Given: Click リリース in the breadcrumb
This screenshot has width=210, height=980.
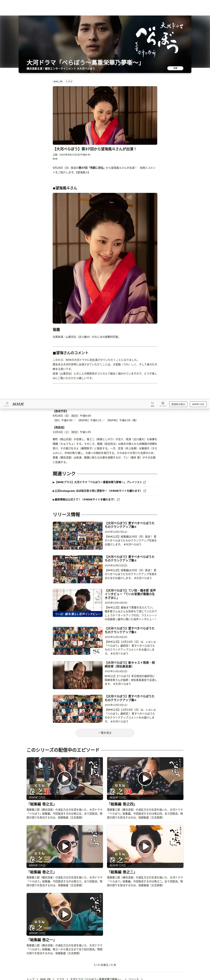Looking at the screenshot, I should tap(133, 979).
